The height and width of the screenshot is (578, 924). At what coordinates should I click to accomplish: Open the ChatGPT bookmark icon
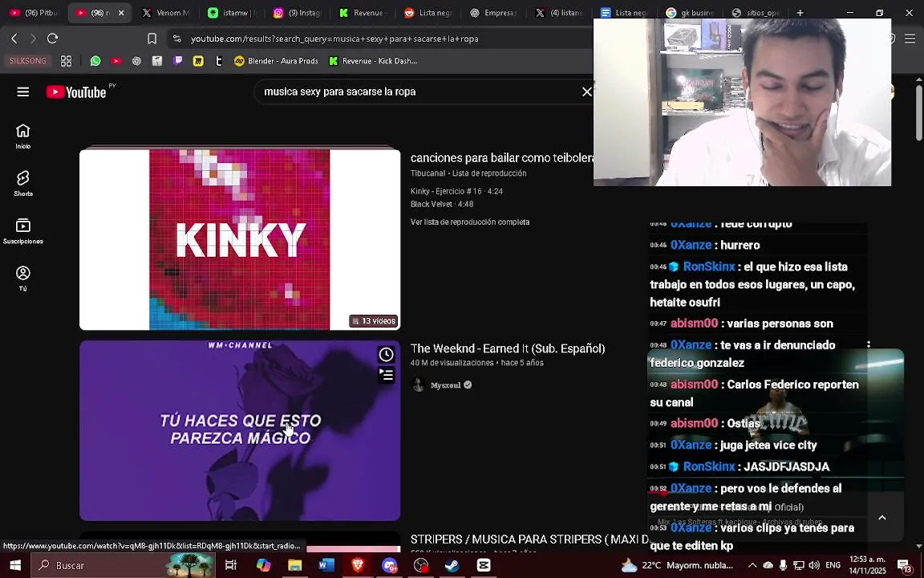click(136, 61)
